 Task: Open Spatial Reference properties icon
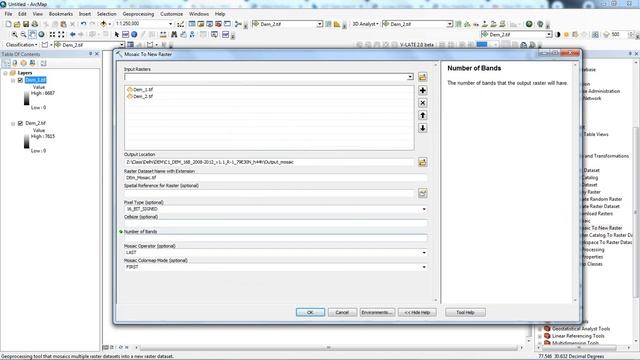point(422,193)
